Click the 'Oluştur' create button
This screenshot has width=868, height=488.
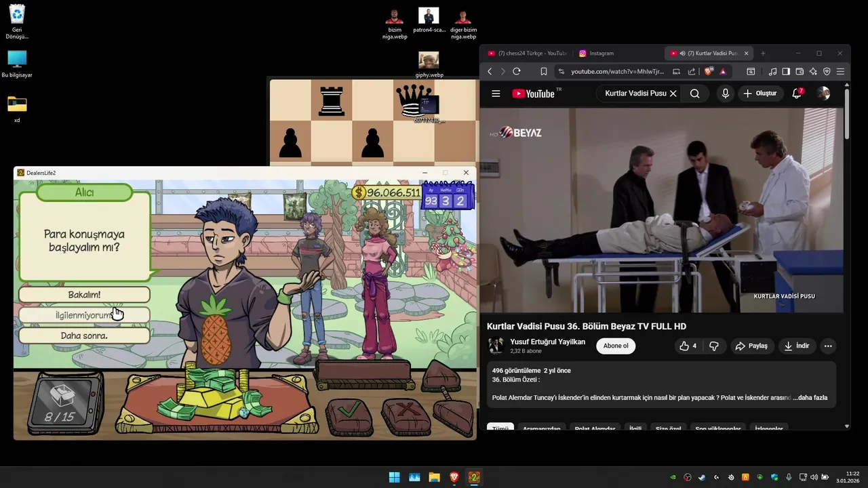coord(760,94)
